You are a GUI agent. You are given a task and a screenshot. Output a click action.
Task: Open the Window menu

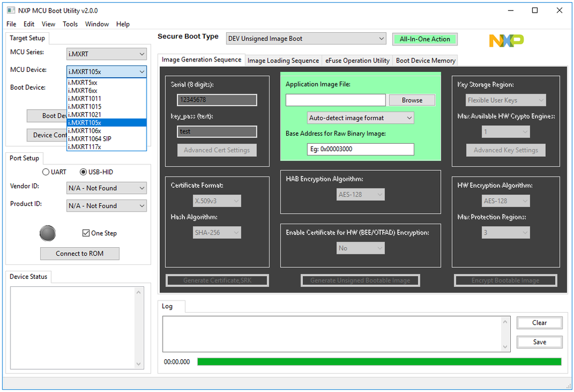coord(97,24)
